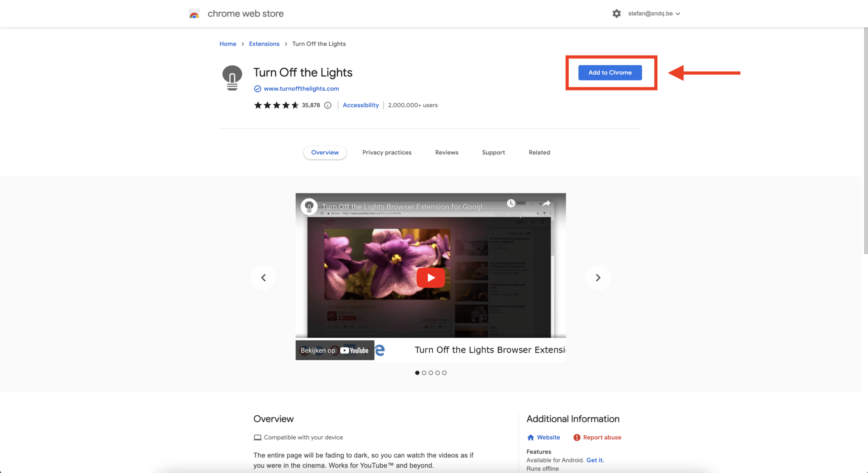Screen dimensions: 868x473
Task: Click the Turn Off the Lights lamp icon
Action: 232,78
